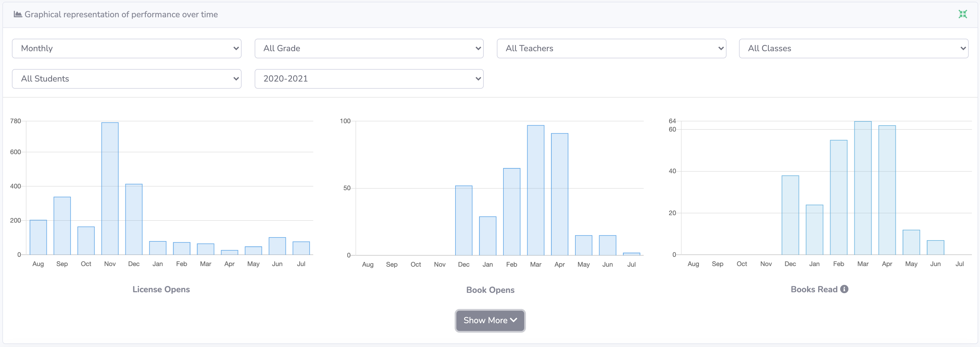This screenshot has height=347, width=980.
Task: Click the License Opens chart label
Action: (161, 289)
